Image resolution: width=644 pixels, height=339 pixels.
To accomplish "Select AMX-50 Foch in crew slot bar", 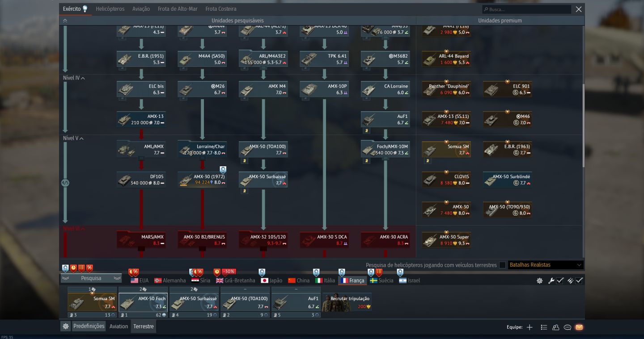I will 143,302.
